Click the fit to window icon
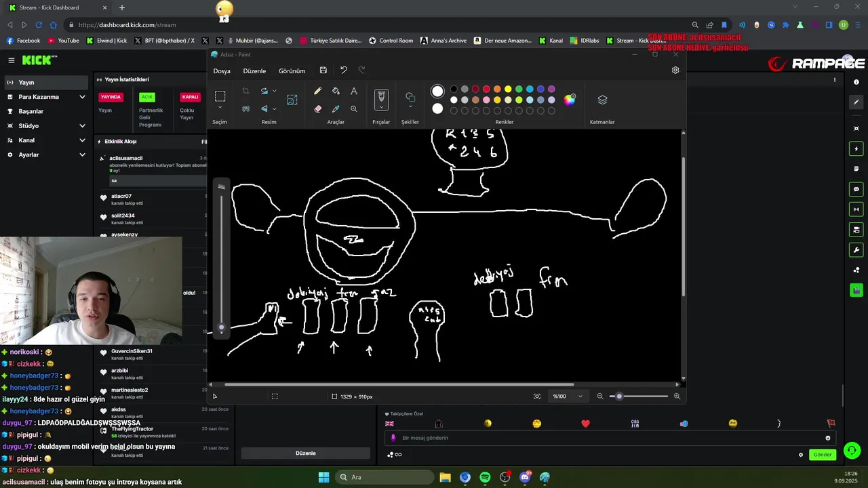This screenshot has height=488, width=868. click(537, 396)
